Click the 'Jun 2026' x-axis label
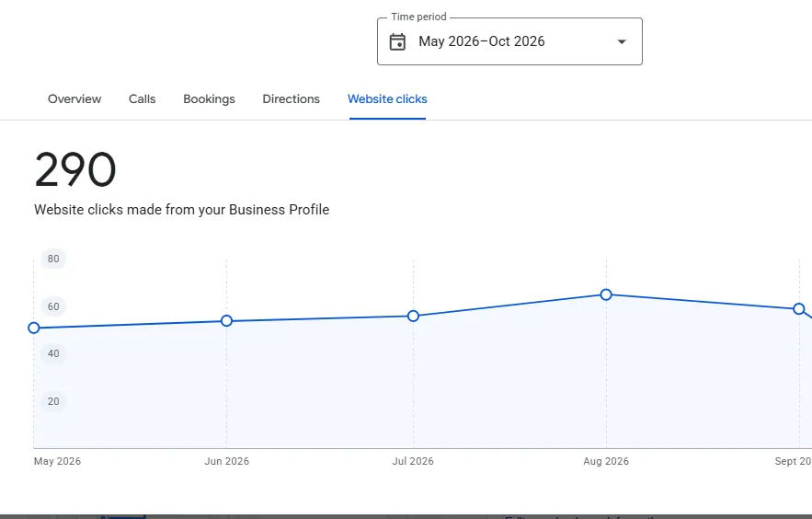Screen dimensions: 812x519 click(227, 461)
